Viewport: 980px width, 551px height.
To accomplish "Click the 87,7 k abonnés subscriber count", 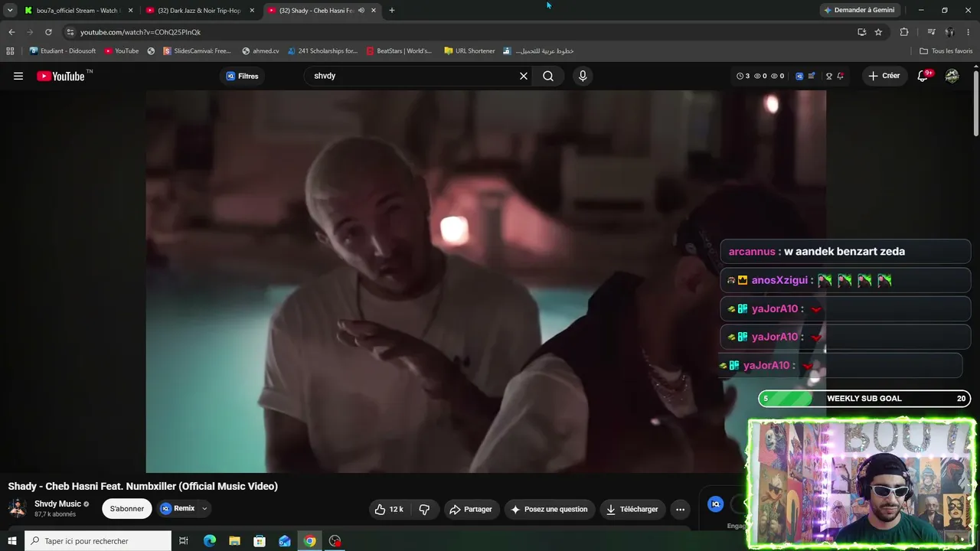I will tap(55, 514).
